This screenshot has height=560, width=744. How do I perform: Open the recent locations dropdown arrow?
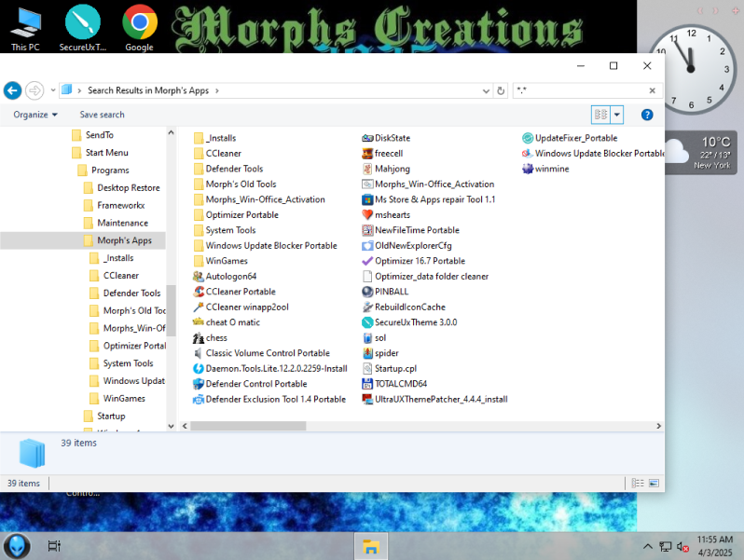click(52, 90)
